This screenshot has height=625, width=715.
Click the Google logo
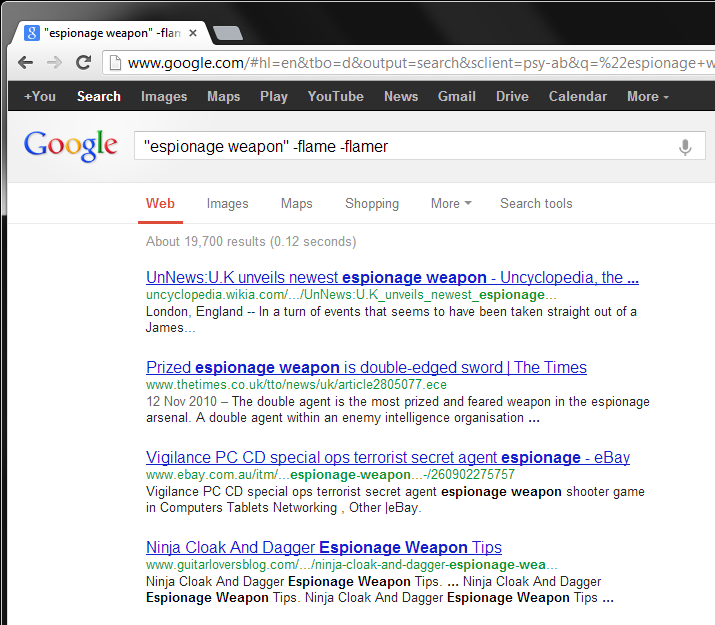(71, 146)
